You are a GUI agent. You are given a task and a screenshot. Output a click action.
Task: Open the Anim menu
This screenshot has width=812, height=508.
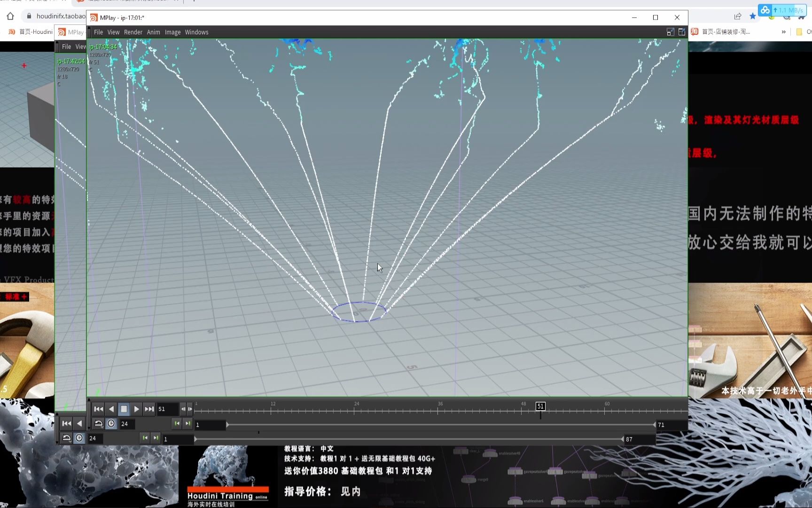click(153, 32)
